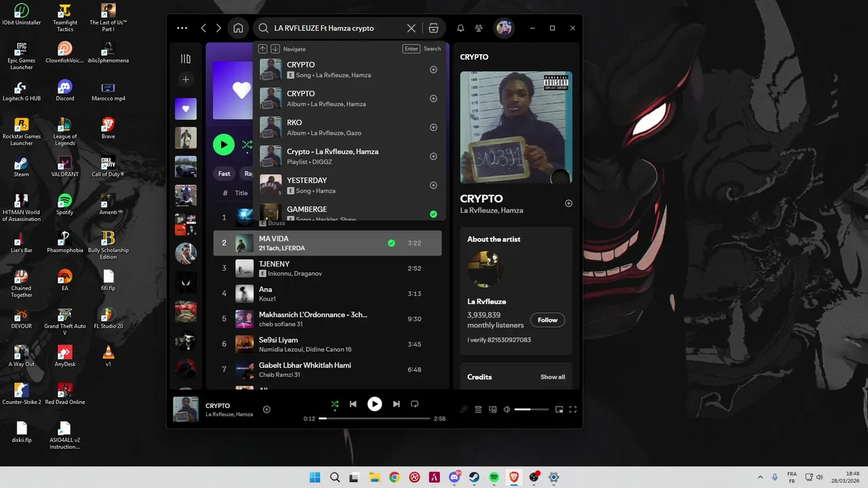This screenshot has height=488, width=868.
Task: Add RKO album to library
Action: (x=433, y=127)
